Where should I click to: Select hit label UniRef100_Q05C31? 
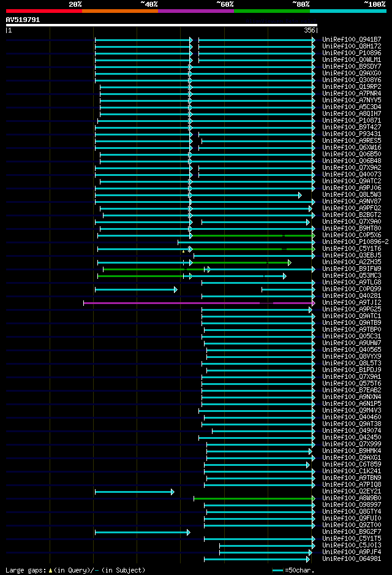[352, 337]
